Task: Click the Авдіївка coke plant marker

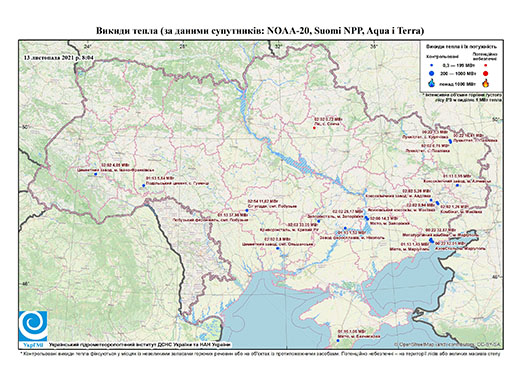Action: (431, 200)
